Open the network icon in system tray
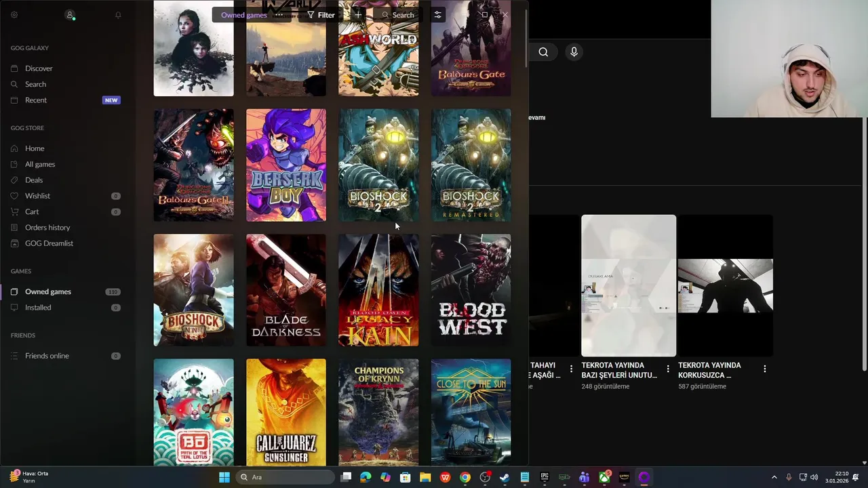This screenshot has width=868, height=488. pos(803,477)
